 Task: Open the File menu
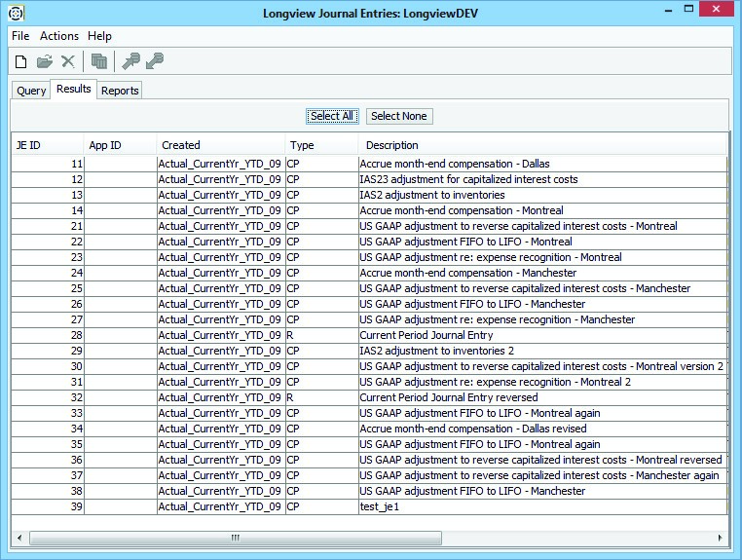point(20,36)
